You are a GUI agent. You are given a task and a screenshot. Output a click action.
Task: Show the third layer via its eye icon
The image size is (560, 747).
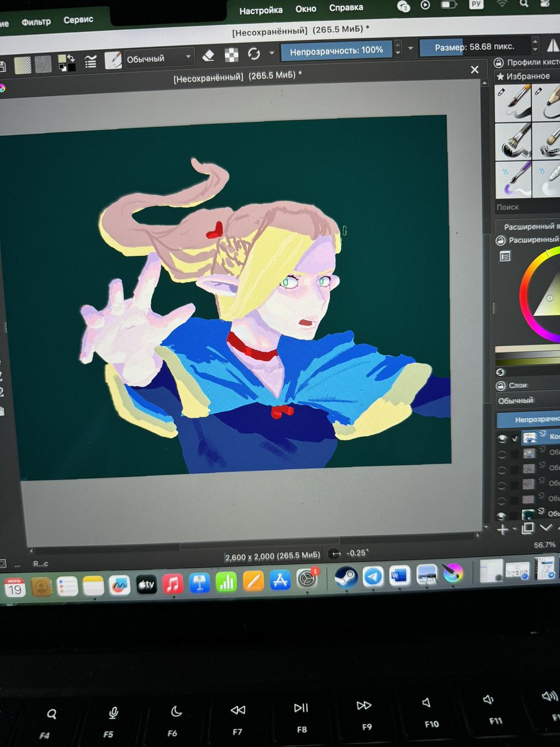[502, 469]
